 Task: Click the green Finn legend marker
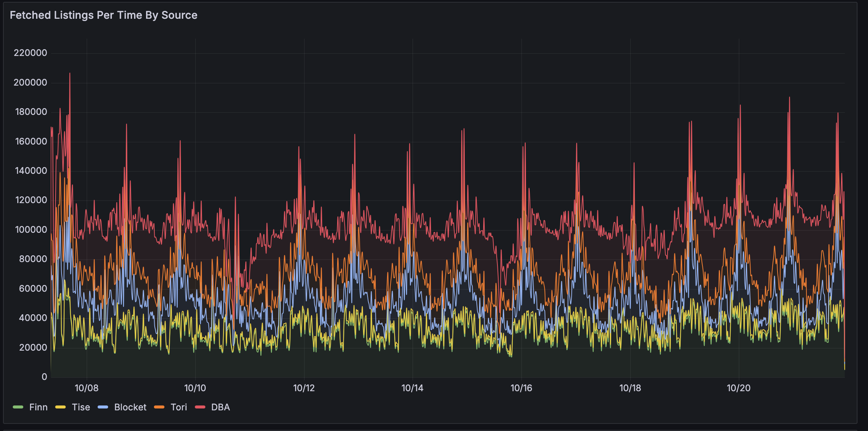18,407
